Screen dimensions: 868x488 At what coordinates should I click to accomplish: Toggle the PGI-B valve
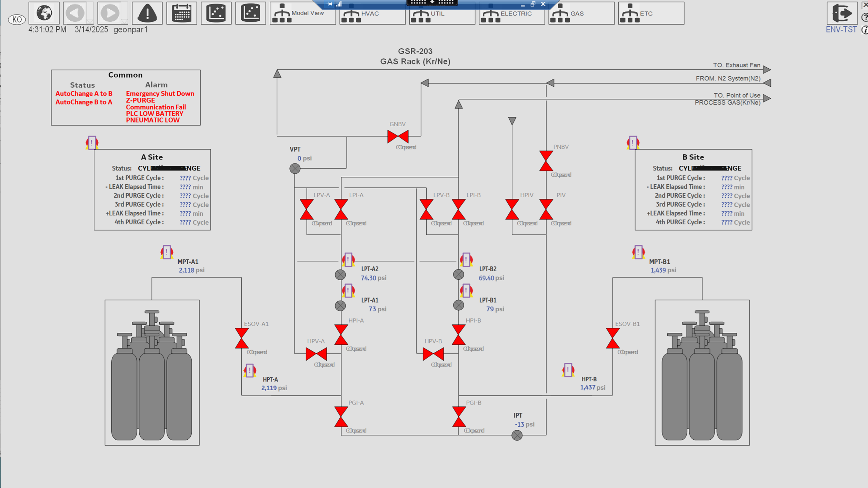[459, 417]
